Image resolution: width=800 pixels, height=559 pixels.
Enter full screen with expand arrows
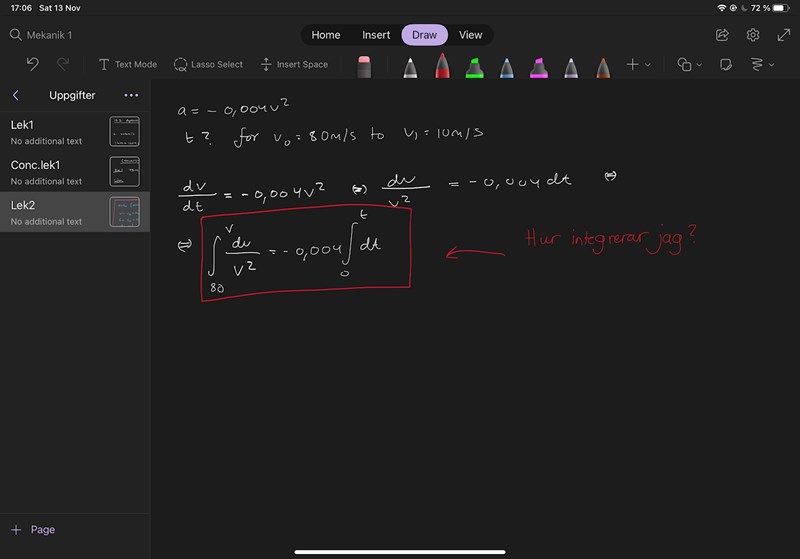coord(783,35)
